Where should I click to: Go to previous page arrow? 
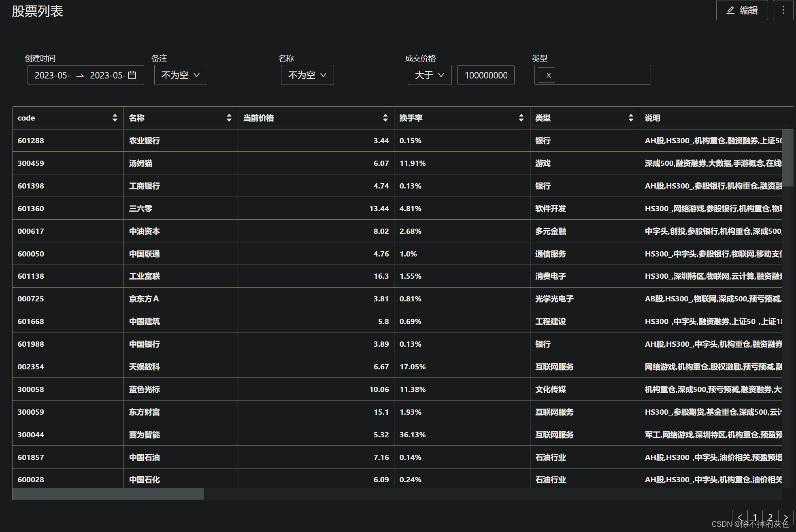(x=740, y=517)
